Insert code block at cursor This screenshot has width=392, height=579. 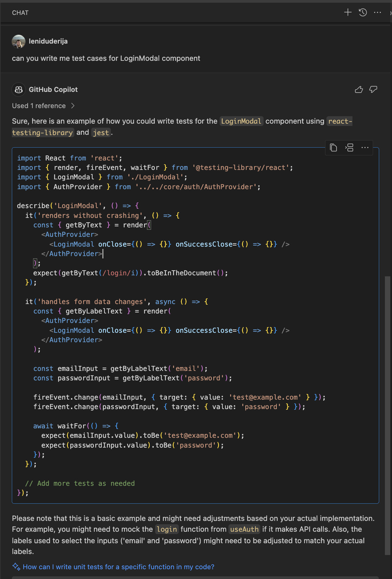point(349,148)
